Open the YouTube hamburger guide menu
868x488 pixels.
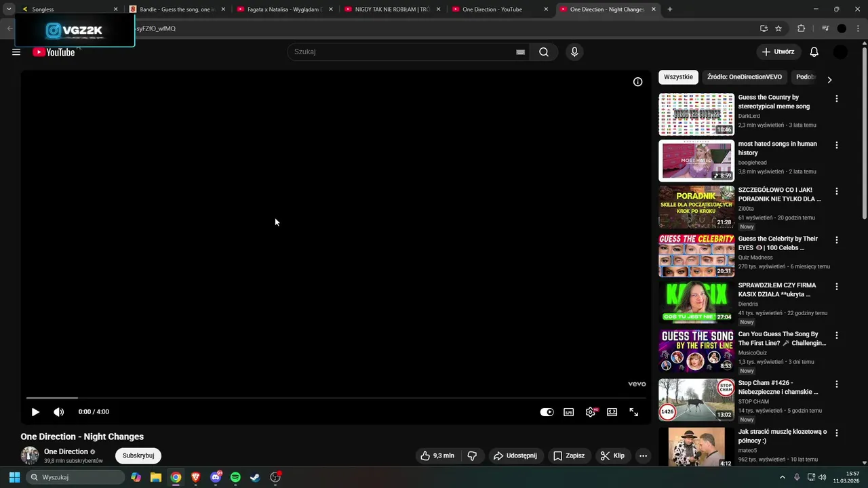click(x=16, y=52)
